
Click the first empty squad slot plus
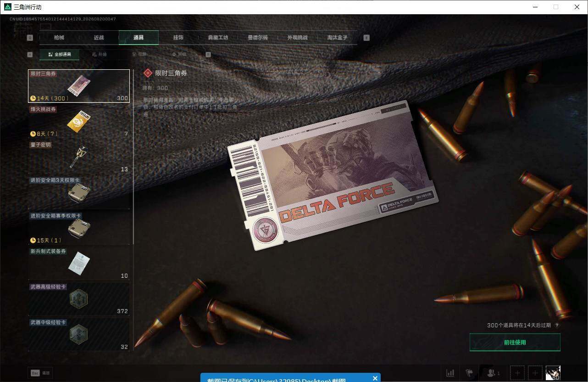coord(517,373)
